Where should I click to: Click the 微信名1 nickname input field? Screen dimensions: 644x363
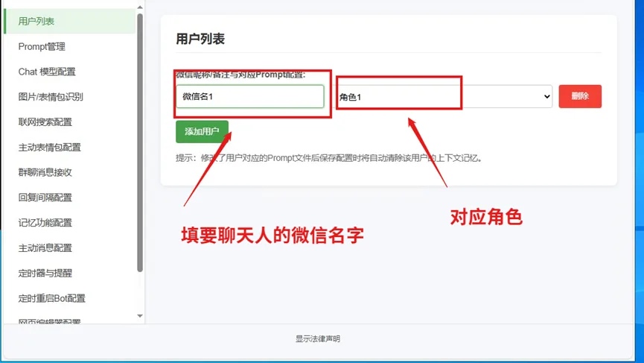[x=249, y=97]
